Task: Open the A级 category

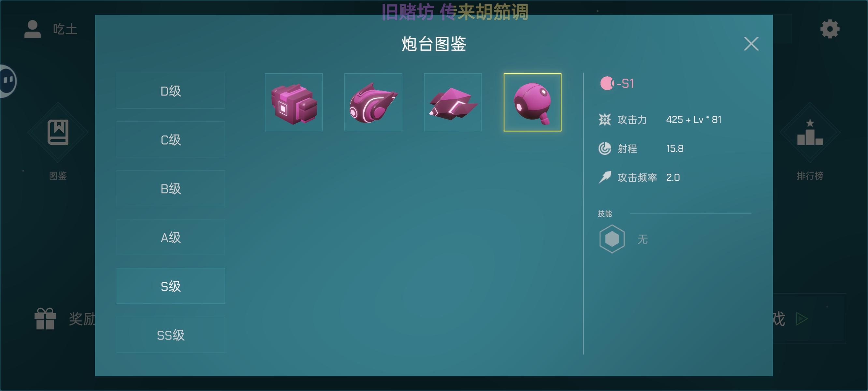Action: point(170,237)
